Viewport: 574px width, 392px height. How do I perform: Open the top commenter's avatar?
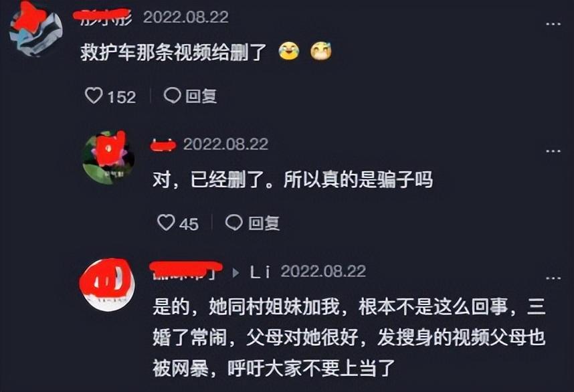tap(35, 29)
